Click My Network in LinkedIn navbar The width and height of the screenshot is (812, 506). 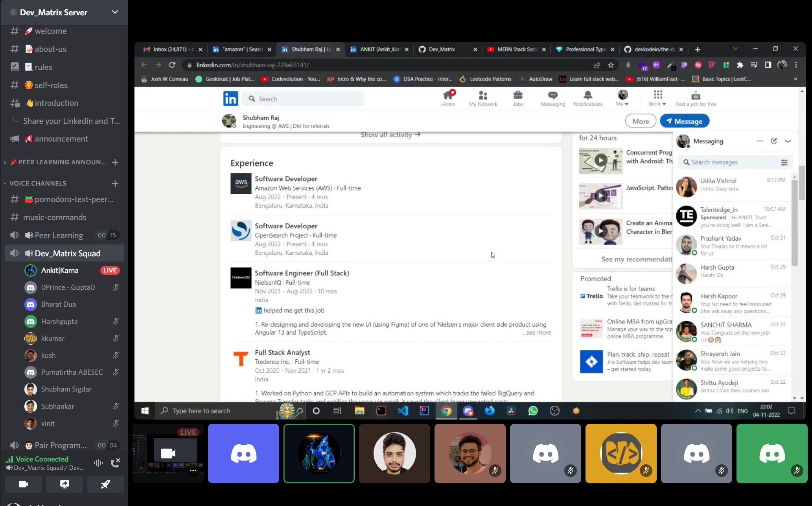pyautogui.click(x=483, y=98)
